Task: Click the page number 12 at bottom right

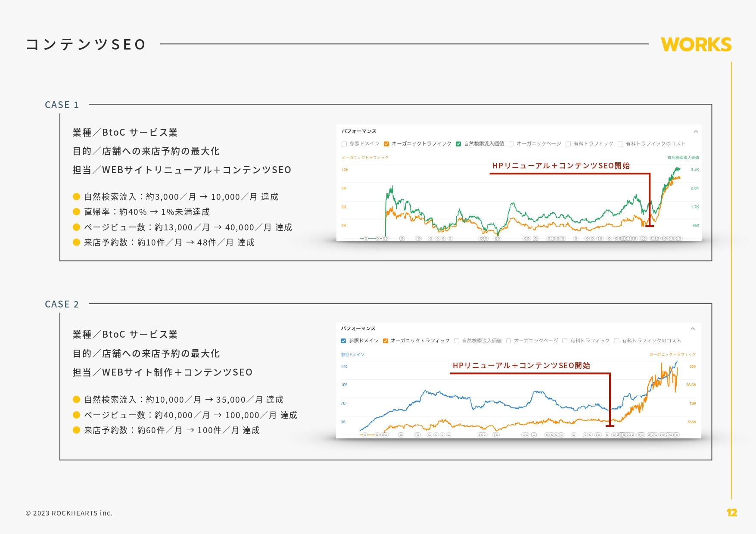Action: tap(732, 513)
